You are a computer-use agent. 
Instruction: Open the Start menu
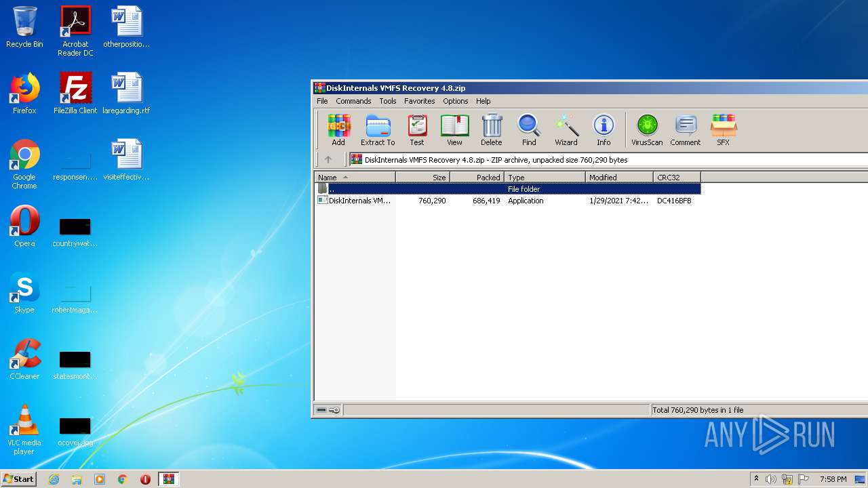click(18, 479)
